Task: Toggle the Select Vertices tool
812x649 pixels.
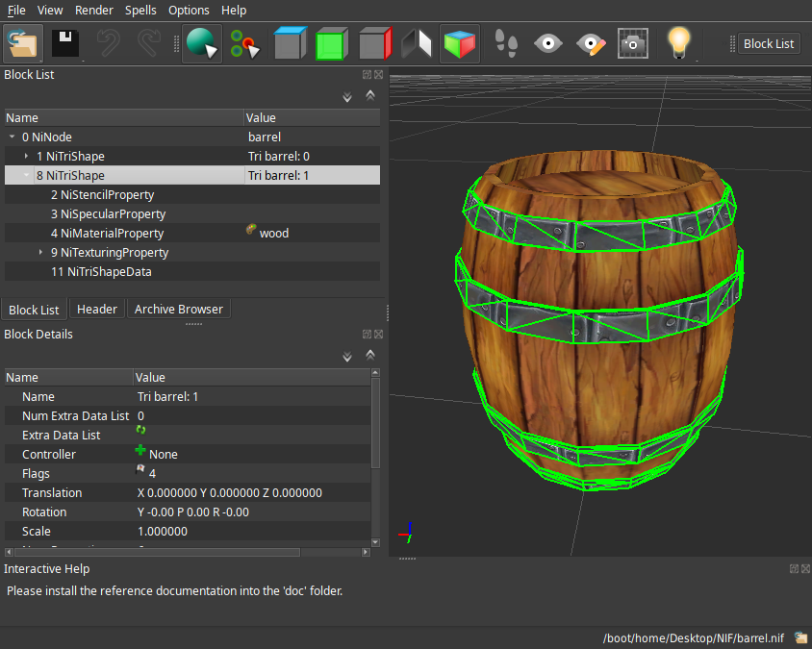Action: coord(244,43)
